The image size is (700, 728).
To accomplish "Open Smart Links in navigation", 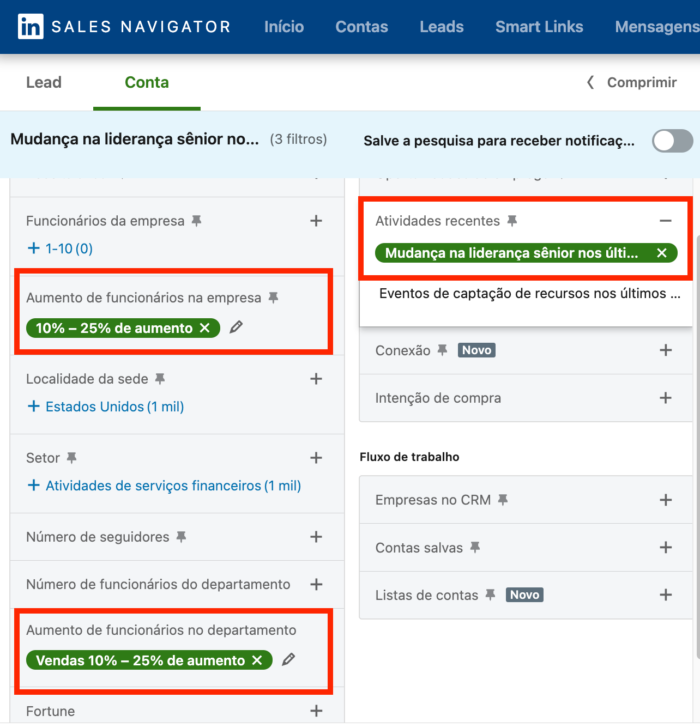I will (539, 27).
